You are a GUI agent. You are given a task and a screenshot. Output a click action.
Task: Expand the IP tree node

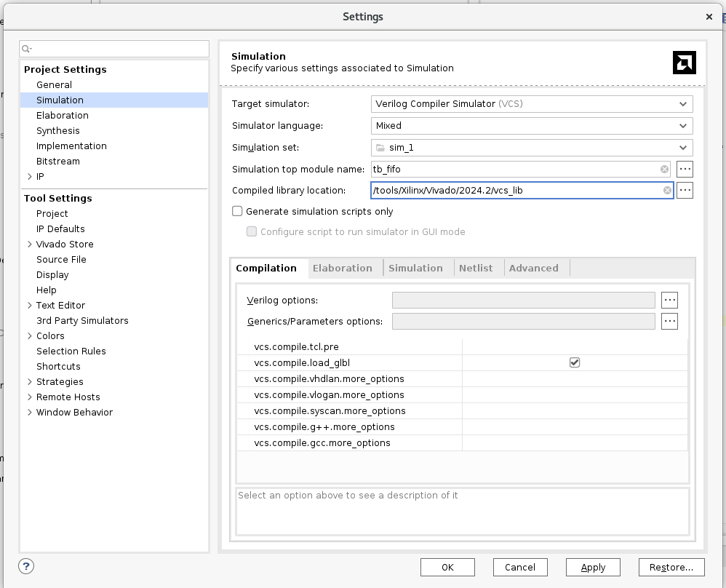(x=30, y=177)
